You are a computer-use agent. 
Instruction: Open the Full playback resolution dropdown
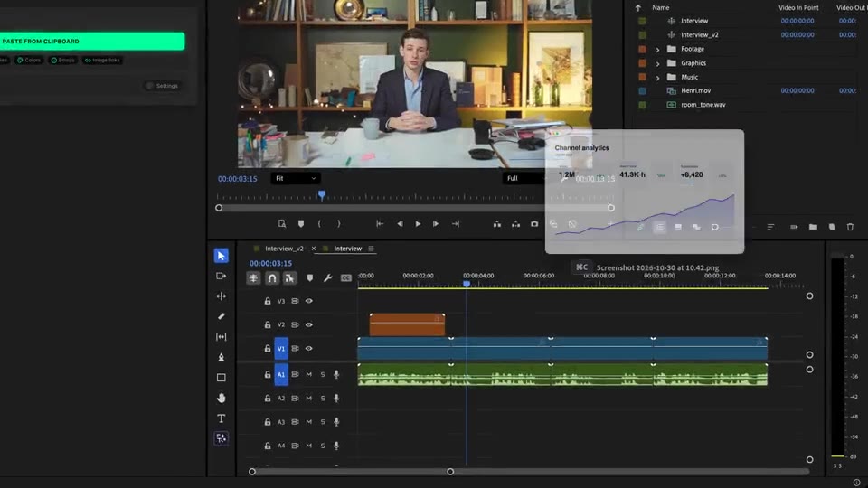tap(524, 178)
